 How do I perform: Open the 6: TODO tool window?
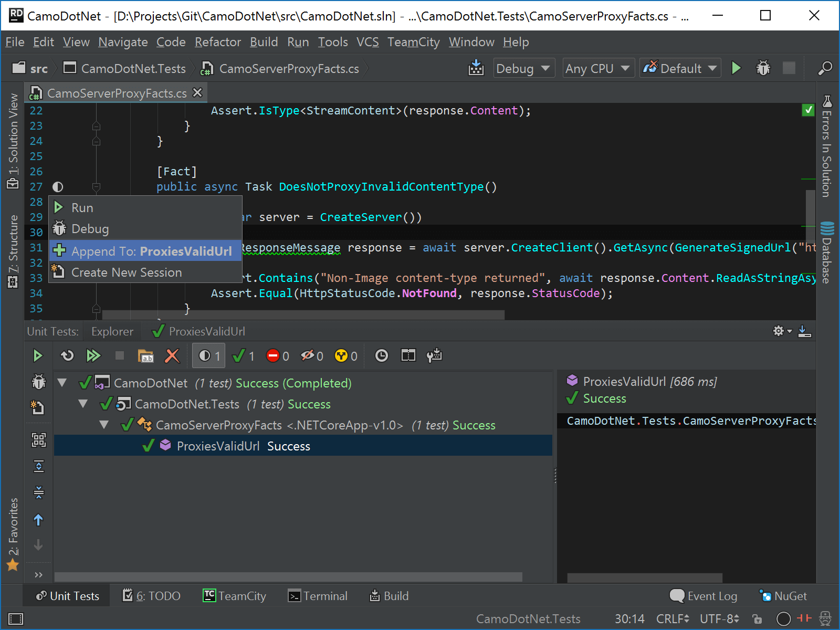[151, 596]
